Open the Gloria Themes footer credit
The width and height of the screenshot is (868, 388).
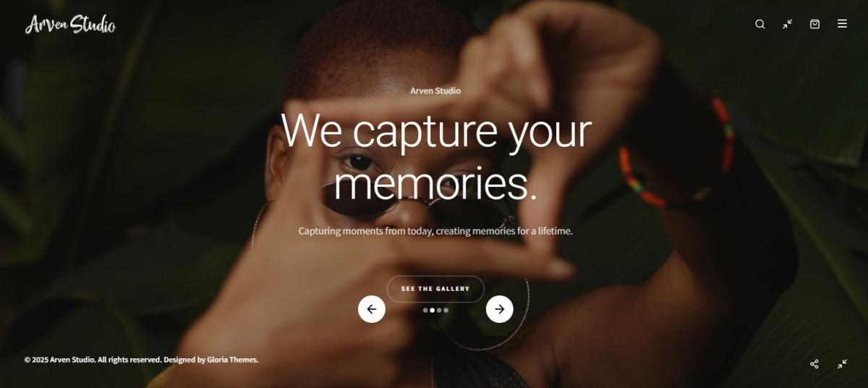pos(232,360)
